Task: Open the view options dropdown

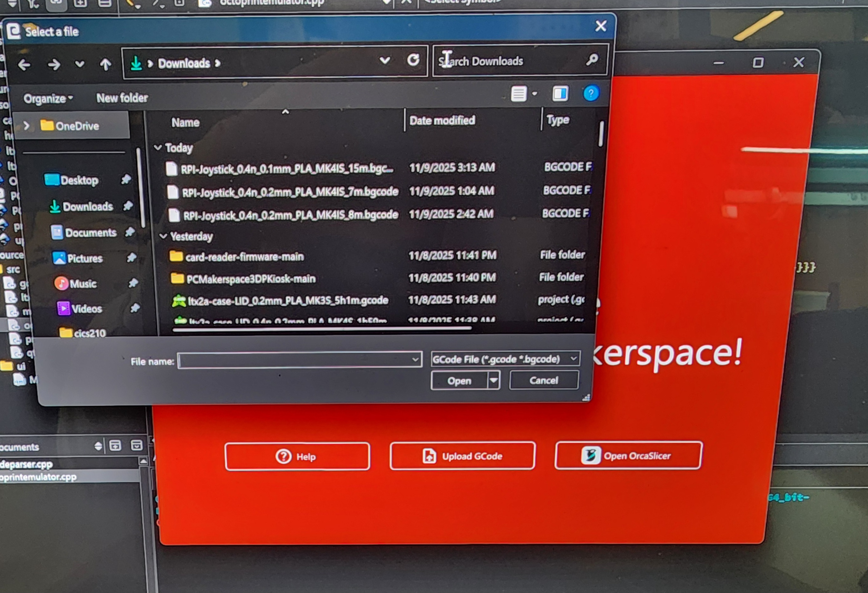Action: [535, 93]
